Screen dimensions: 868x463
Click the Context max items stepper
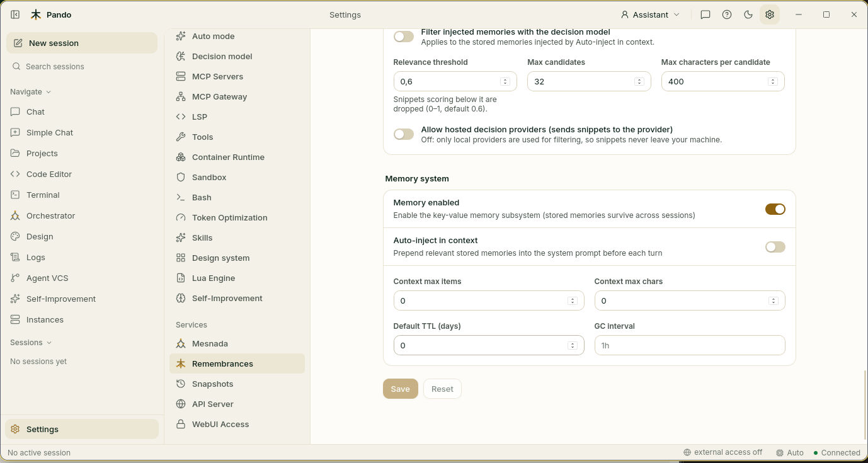[x=573, y=300]
